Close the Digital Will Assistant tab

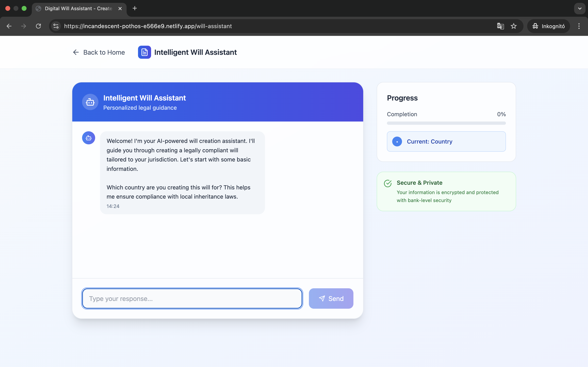click(120, 9)
